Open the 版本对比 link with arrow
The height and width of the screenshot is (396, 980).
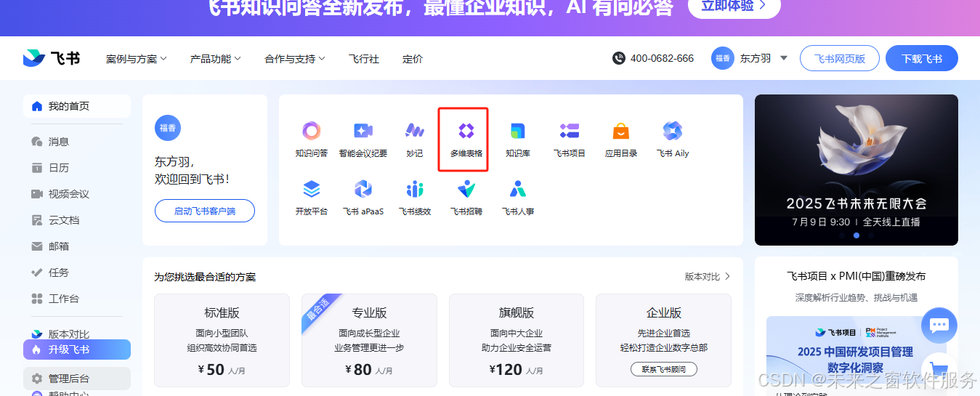click(708, 277)
